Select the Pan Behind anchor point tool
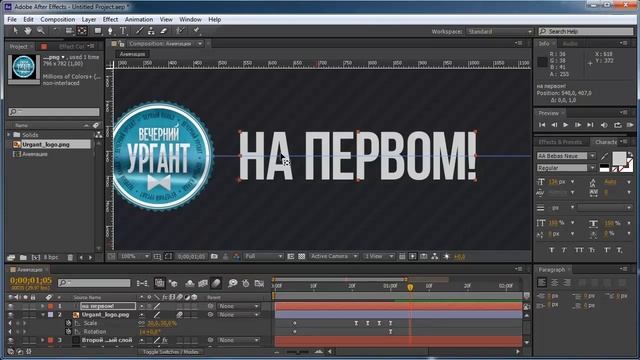640x360 pixels. pyautogui.click(x=82, y=31)
